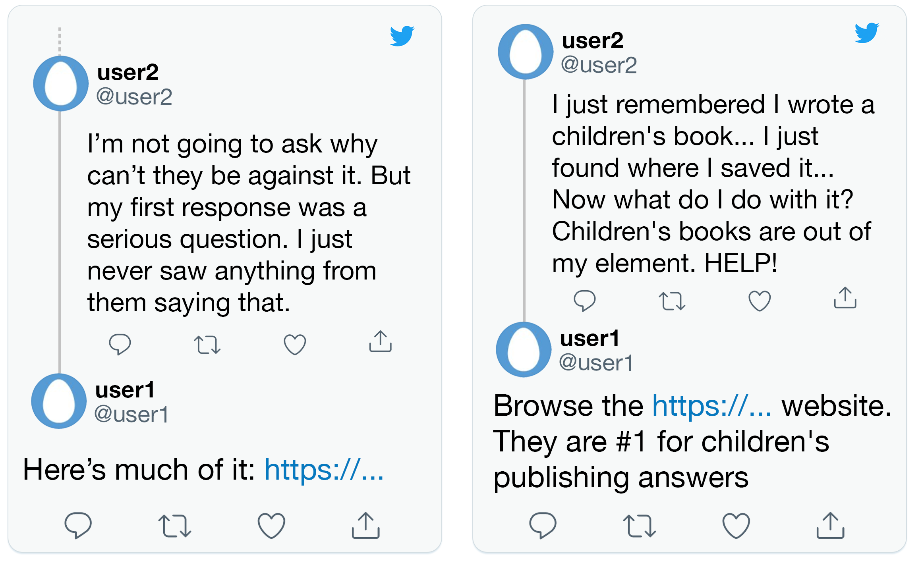Retweet user1's "Here's much of it" reply
Image resolution: width=924 pixels, height=563 pixels.
click(x=174, y=526)
